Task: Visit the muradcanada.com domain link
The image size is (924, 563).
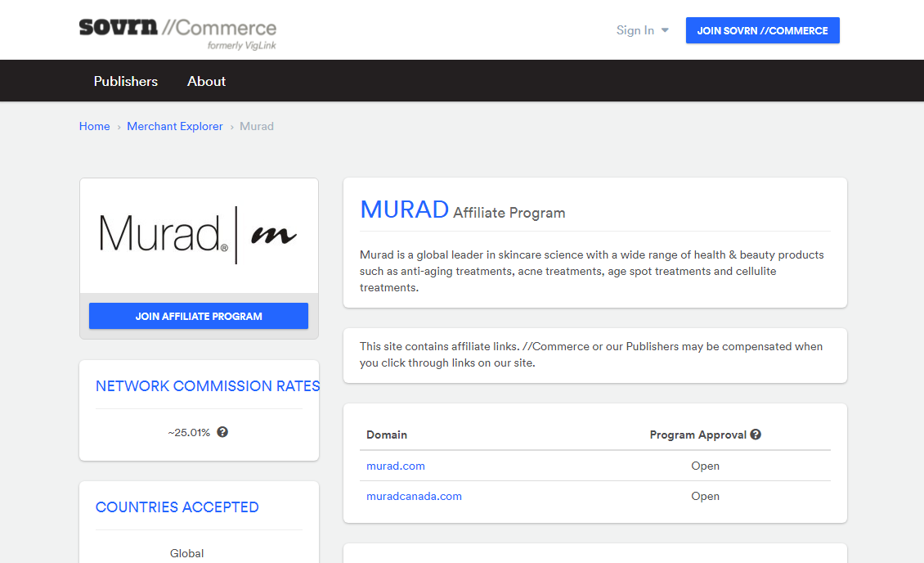Action: click(x=414, y=496)
